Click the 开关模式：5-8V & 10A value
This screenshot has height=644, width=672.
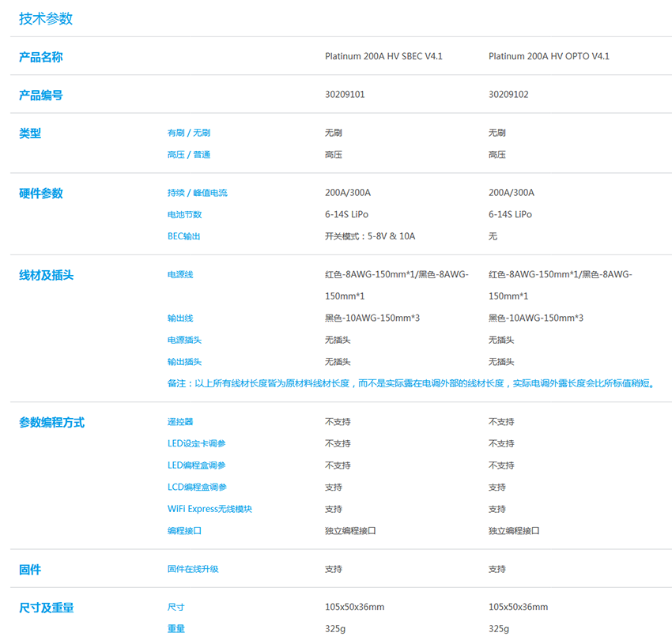click(370, 236)
